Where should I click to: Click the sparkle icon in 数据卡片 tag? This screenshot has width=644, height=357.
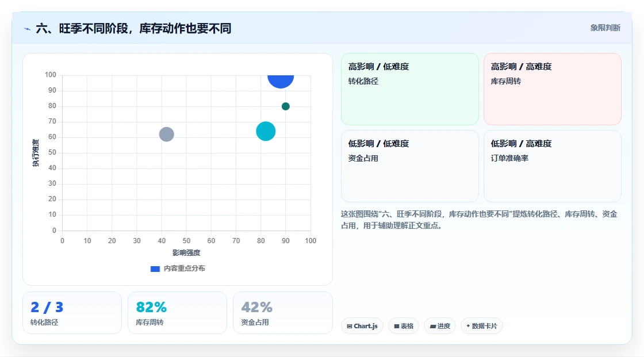(x=468, y=326)
